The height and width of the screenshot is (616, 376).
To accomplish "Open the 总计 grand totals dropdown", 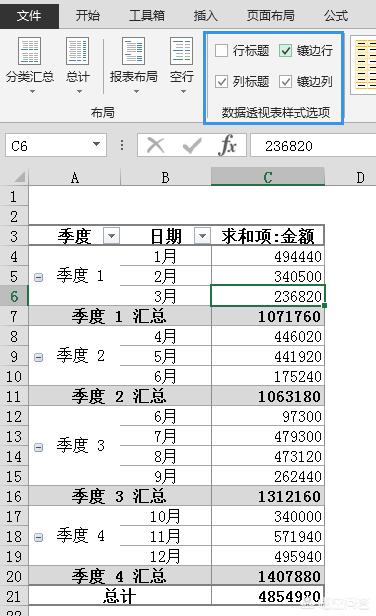I will [x=78, y=66].
